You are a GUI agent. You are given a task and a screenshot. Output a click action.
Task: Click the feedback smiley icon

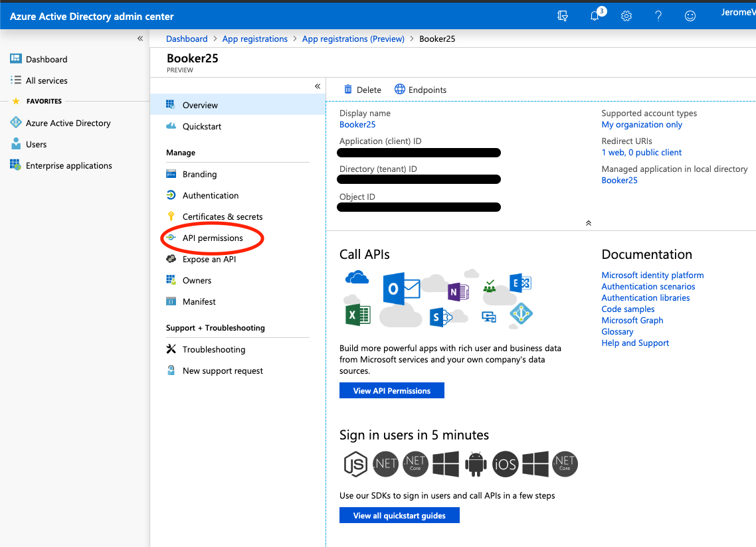pyautogui.click(x=690, y=15)
